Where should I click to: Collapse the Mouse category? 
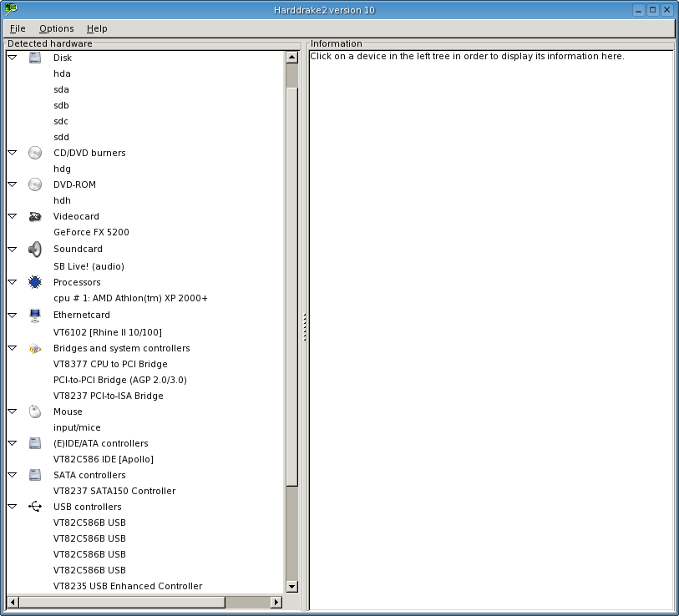pos(13,412)
